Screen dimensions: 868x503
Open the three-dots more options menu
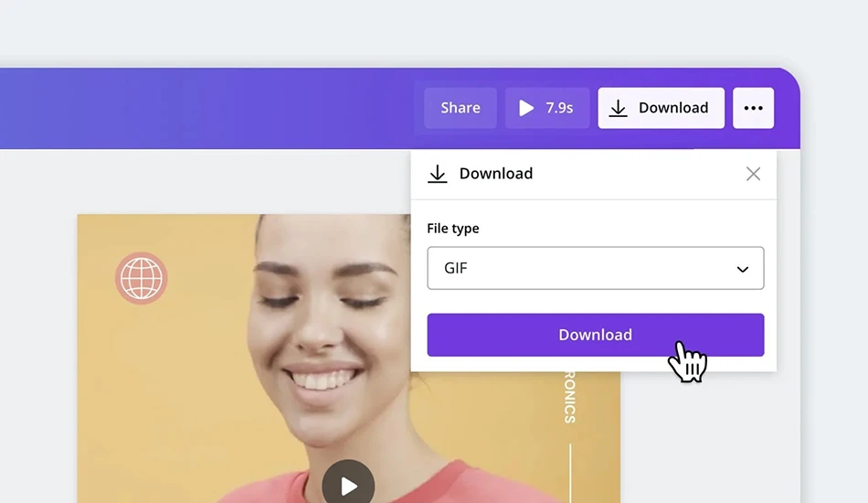(753, 108)
